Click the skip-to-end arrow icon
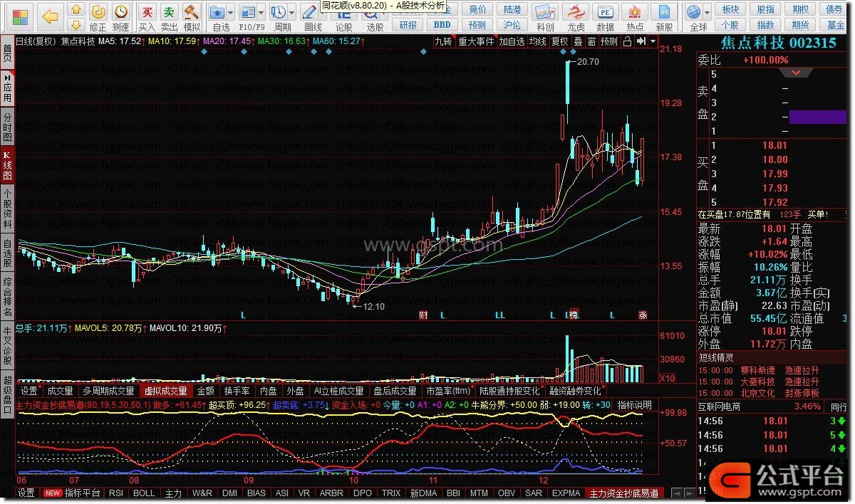Image resolution: width=855 pixels, height=504 pixels. pos(641,41)
